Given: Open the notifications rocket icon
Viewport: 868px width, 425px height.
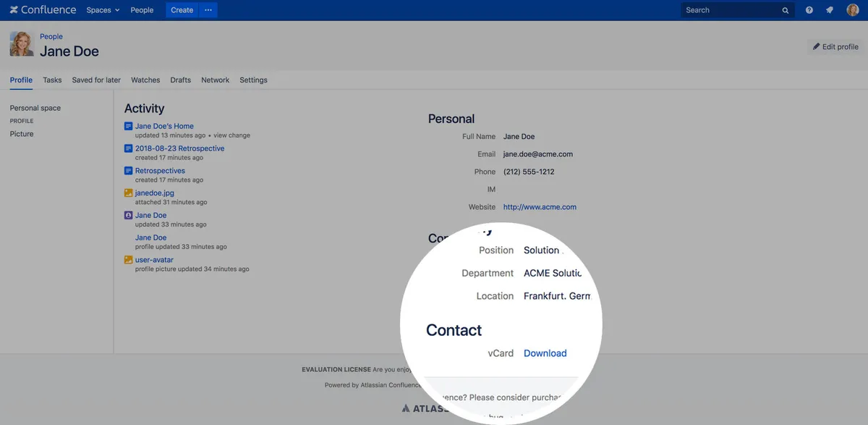Looking at the screenshot, I should click(830, 10).
